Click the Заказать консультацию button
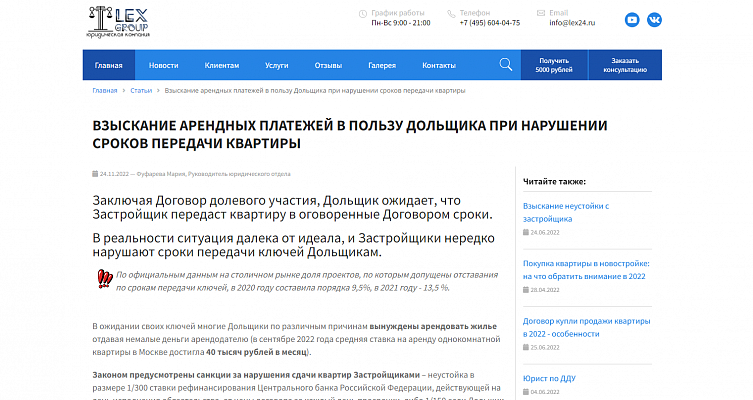 pos(625,65)
